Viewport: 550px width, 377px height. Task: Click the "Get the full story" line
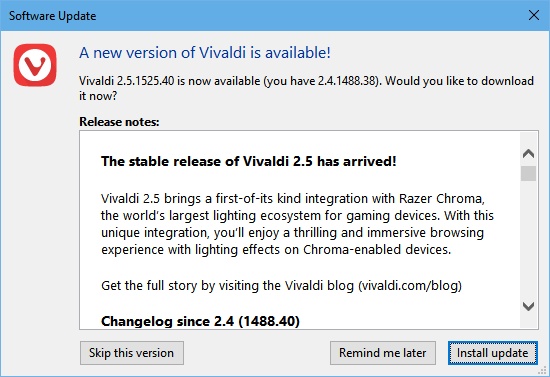click(281, 285)
